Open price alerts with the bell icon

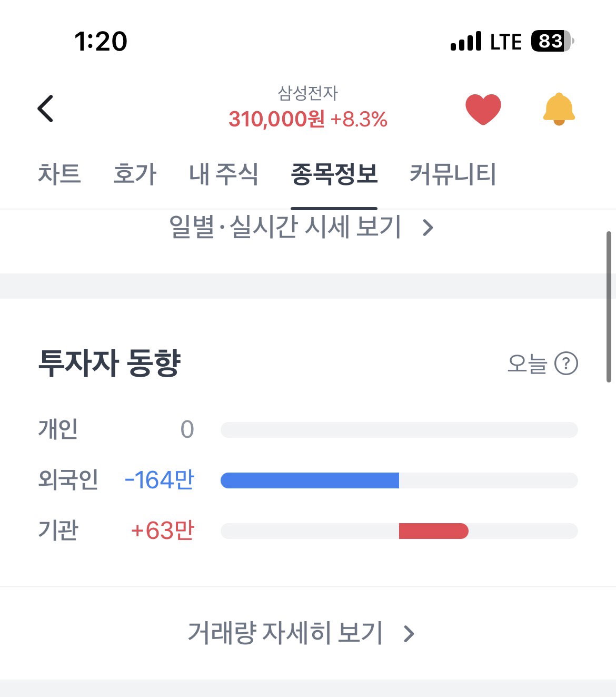[559, 109]
